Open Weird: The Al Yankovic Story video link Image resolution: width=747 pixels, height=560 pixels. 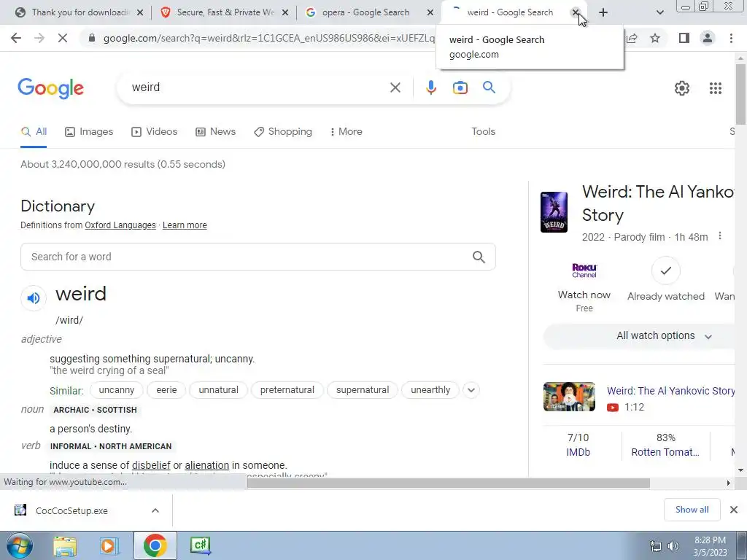click(671, 391)
